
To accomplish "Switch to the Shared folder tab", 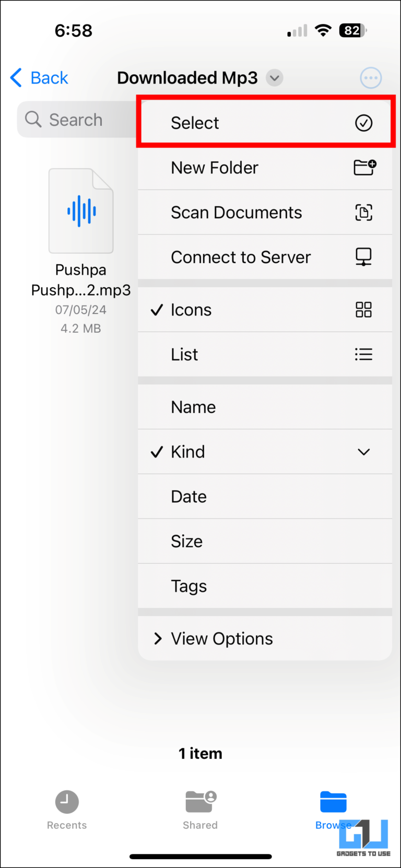I will (x=200, y=808).
